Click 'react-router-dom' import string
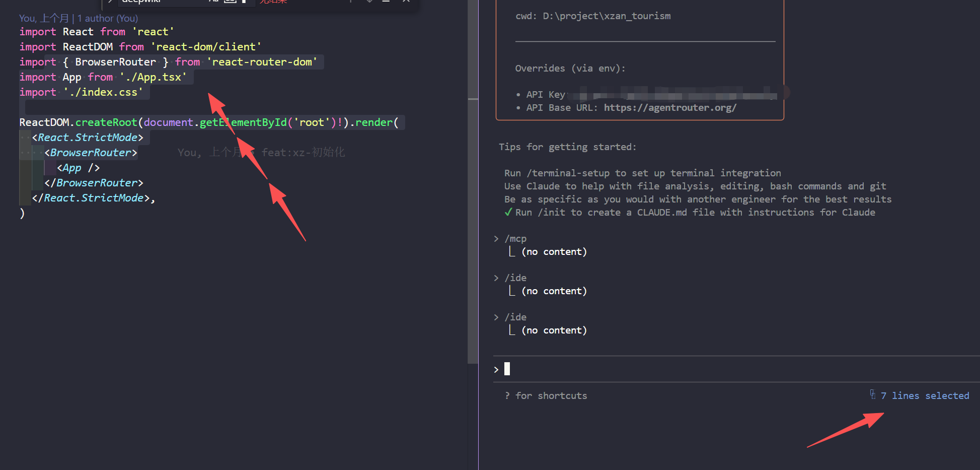 (x=262, y=61)
